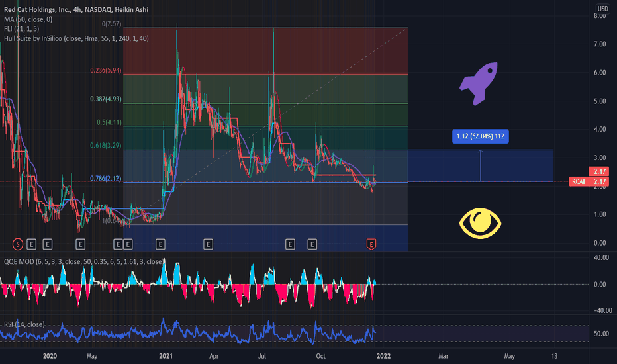Click the blue measurement arrow in projection box
The width and height of the screenshot is (617, 364).
pos(481,165)
